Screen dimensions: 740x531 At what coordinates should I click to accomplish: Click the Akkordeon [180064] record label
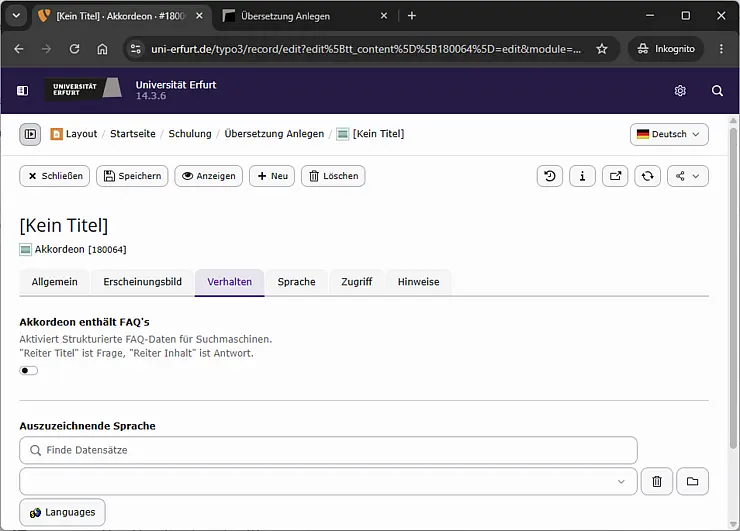(x=80, y=249)
